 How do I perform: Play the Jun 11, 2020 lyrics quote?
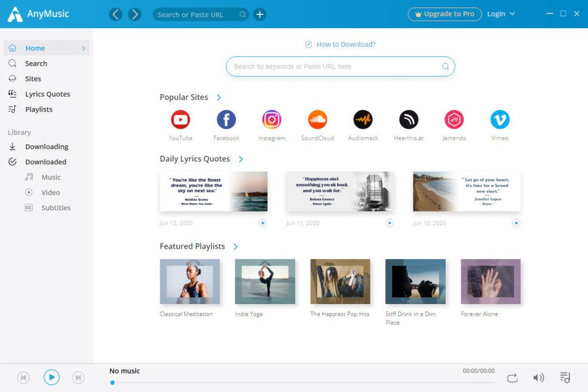click(x=390, y=223)
